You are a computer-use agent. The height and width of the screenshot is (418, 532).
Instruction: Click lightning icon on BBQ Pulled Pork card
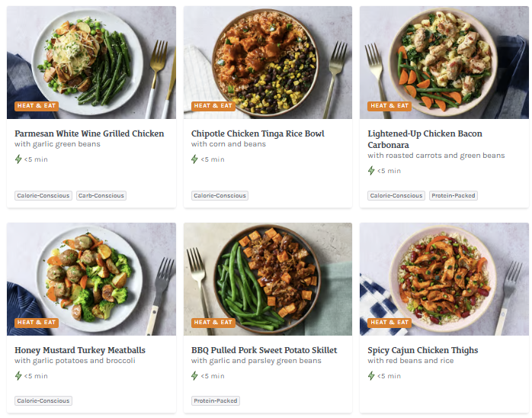195,376
